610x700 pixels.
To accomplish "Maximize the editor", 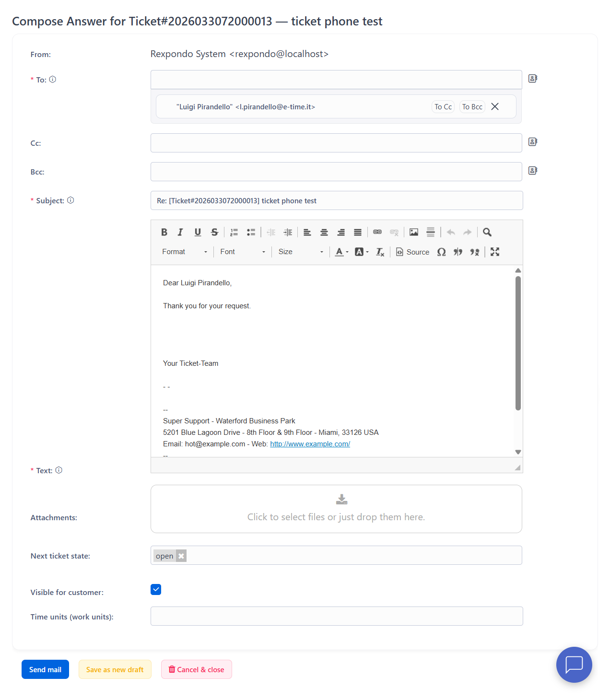I will tap(495, 252).
